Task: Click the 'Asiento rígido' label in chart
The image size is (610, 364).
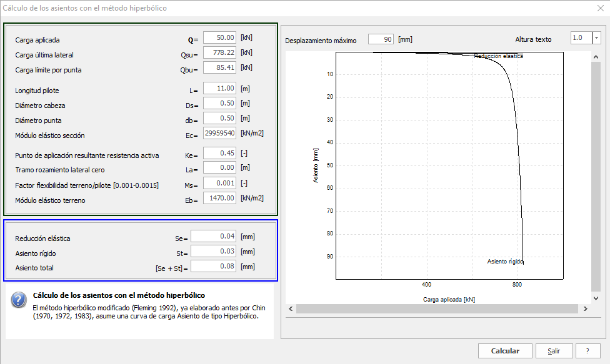Action: tap(506, 262)
